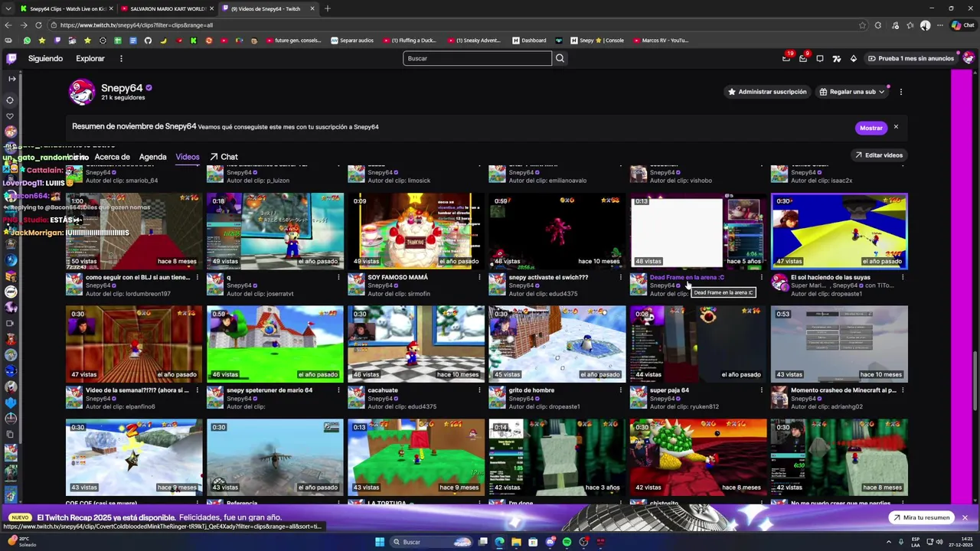The image size is (980, 551).
Task: Open clip title 'grito de hombre'
Action: (x=531, y=390)
